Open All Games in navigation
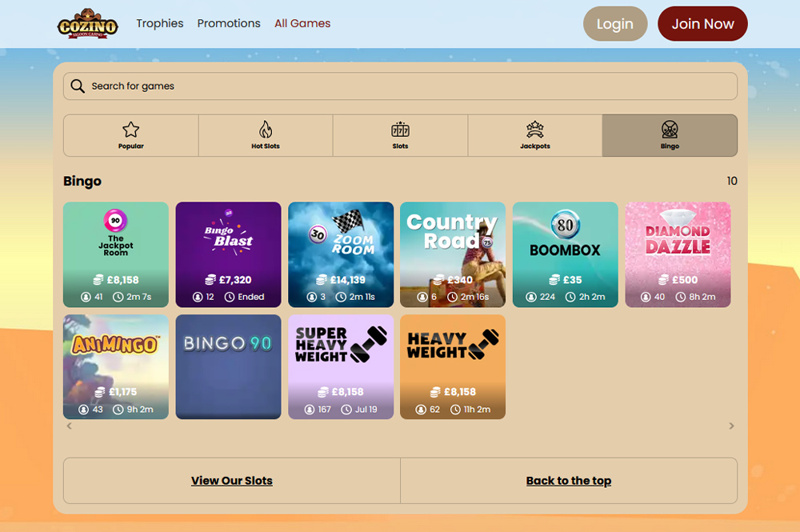This screenshot has height=532, width=800. tap(302, 23)
